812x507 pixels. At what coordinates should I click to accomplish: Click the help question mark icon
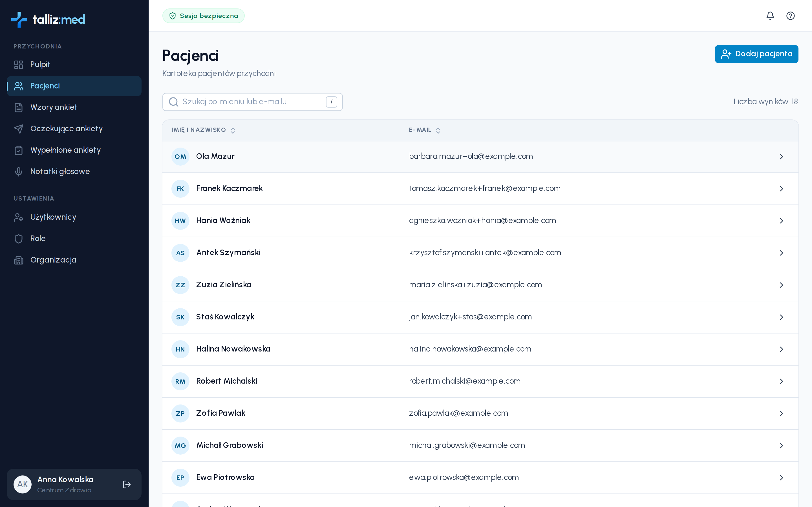point(790,16)
